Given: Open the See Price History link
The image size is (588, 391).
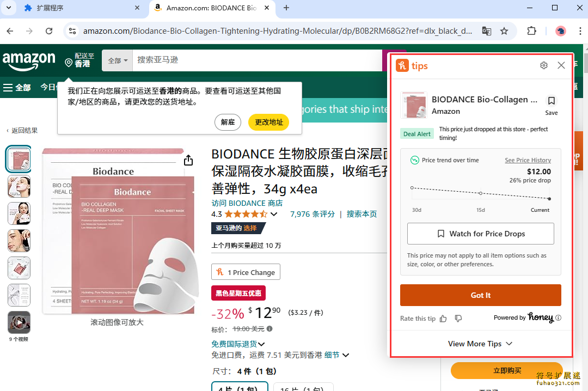Looking at the screenshot, I should (x=528, y=160).
